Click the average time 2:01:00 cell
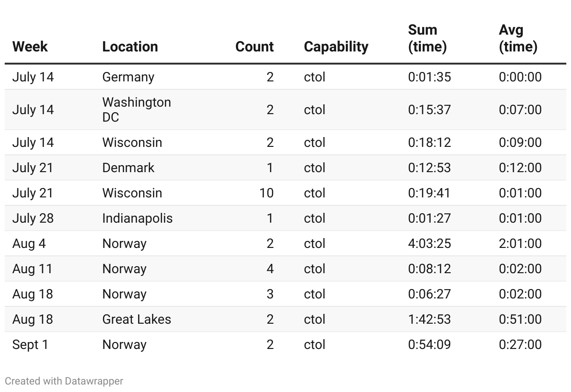The image size is (571, 392). (x=520, y=243)
